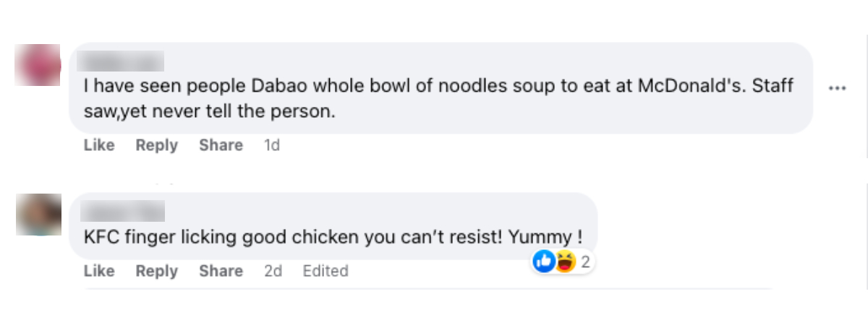Image resolution: width=868 pixels, height=320 pixels.
Task: Open the pink profile picture of first commenter
Action: pyautogui.click(x=38, y=66)
